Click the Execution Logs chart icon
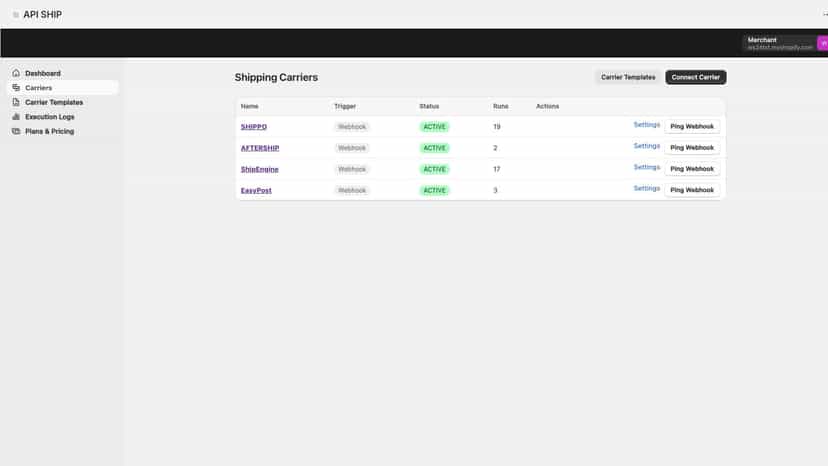 (x=16, y=117)
